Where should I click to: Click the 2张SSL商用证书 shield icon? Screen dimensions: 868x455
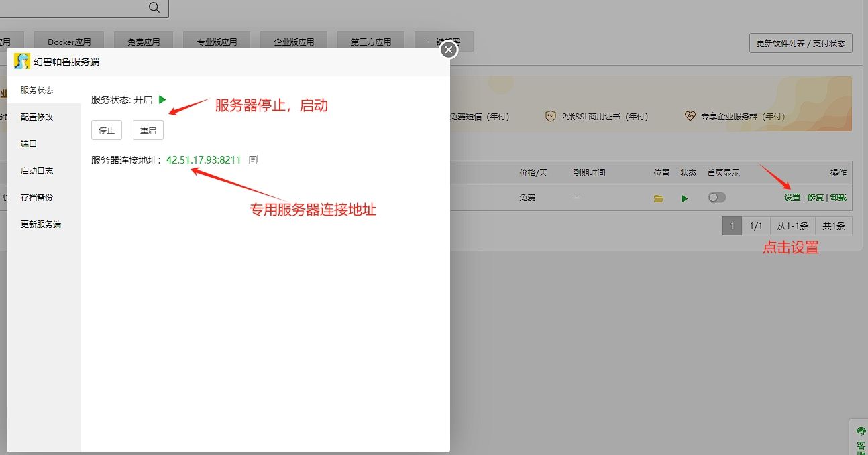[x=551, y=116]
